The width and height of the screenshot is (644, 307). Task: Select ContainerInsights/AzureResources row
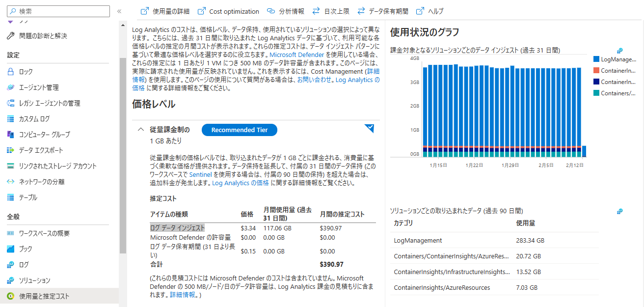pos(494,287)
